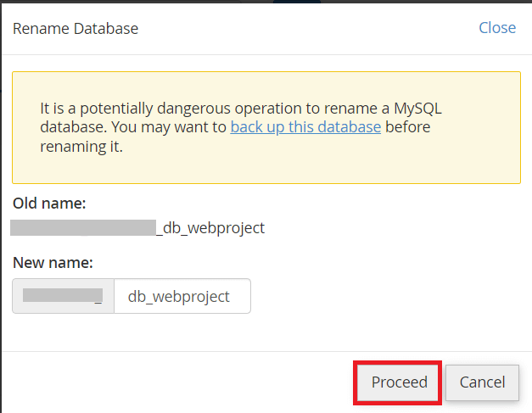The image size is (532, 413).
Task: Click the 'renaming it.' warning text line
Action: (x=81, y=147)
